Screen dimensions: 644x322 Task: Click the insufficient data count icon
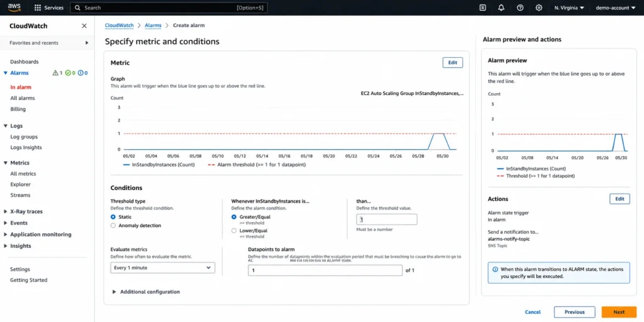point(80,73)
